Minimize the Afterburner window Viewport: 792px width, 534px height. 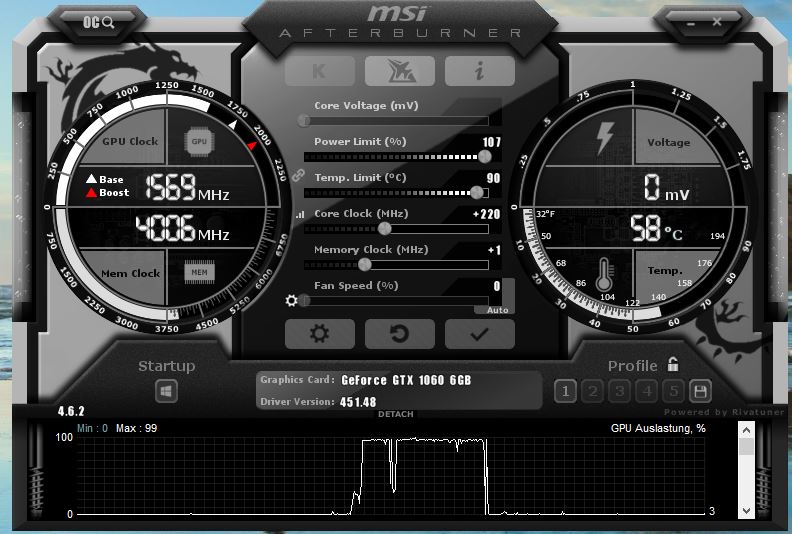(x=690, y=23)
